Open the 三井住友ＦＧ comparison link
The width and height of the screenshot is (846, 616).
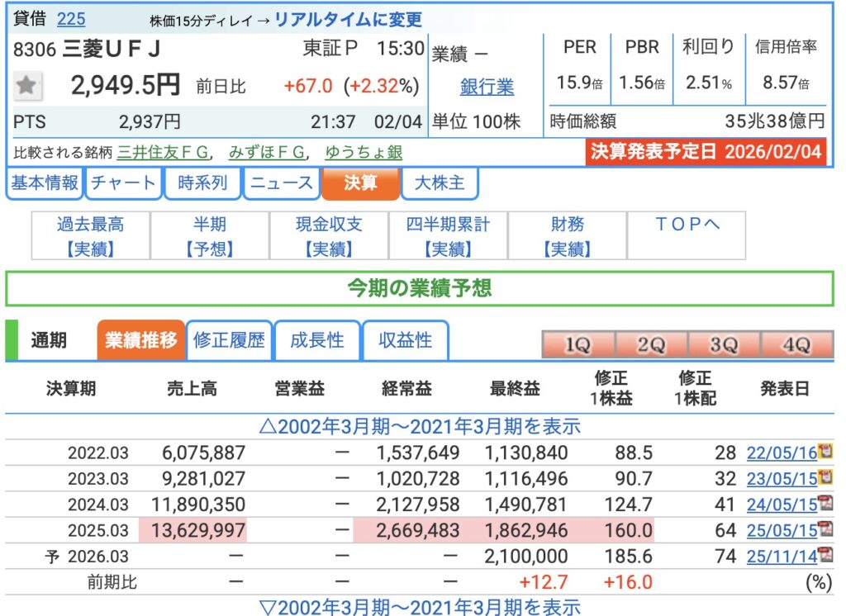click(x=164, y=153)
